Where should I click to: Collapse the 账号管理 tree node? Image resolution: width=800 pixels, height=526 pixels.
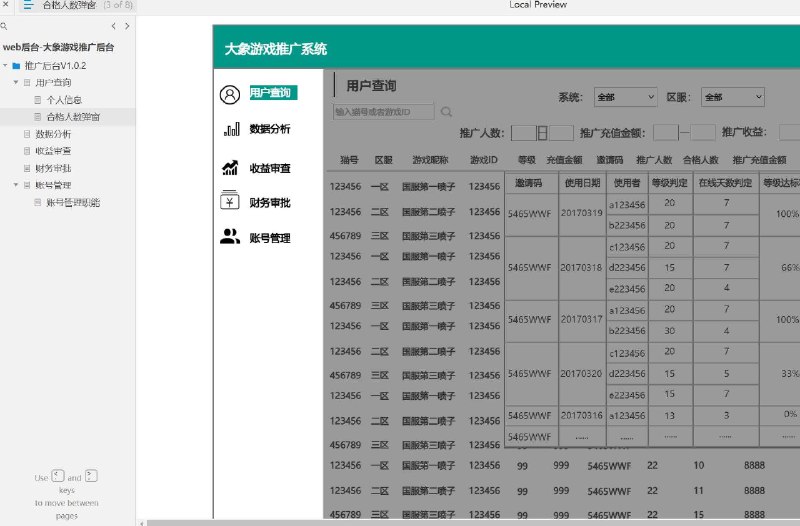pos(16,185)
